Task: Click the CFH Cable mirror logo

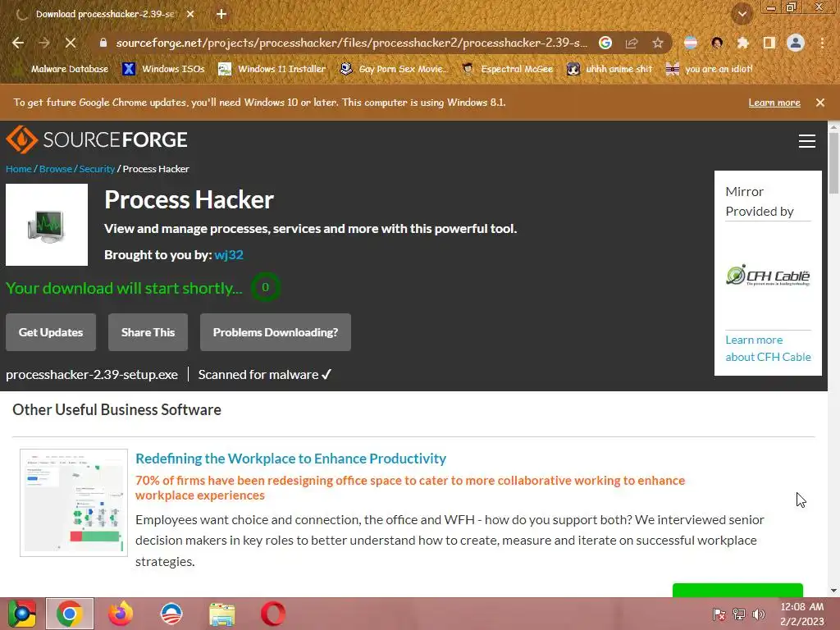Action: 768,276
